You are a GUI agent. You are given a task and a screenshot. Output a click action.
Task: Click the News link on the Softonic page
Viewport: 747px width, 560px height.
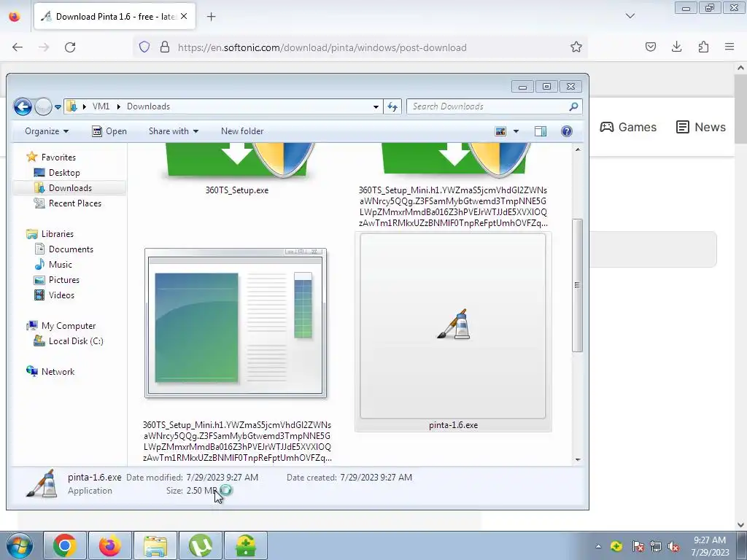701,127
